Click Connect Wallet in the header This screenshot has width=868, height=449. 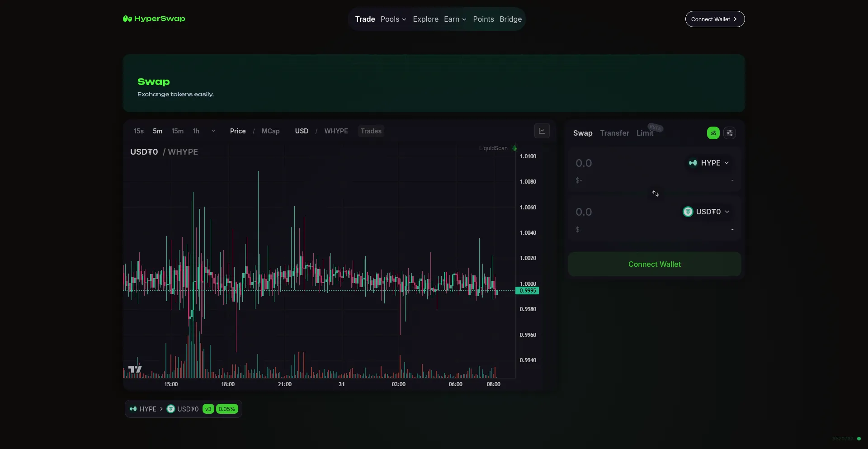pyautogui.click(x=715, y=19)
